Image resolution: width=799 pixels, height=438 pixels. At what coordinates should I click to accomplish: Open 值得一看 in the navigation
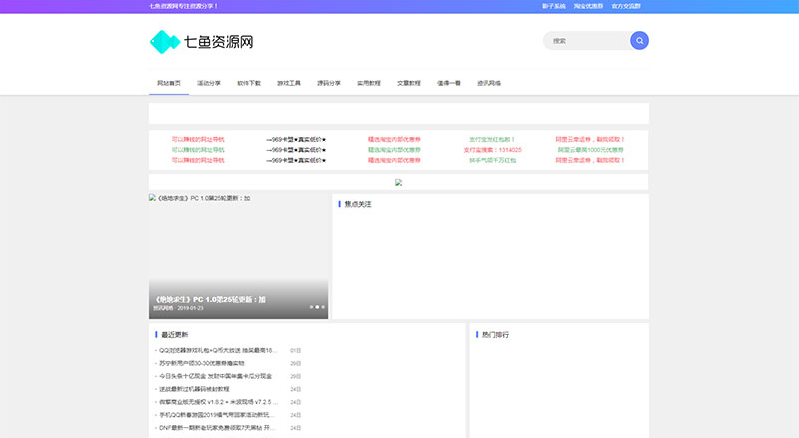(449, 83)
